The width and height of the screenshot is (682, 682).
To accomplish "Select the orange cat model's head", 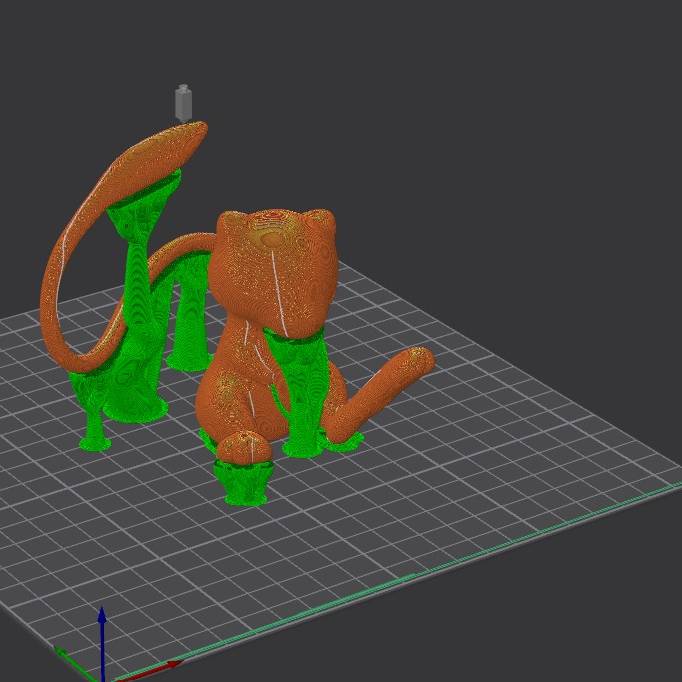I will pos(273,272).
